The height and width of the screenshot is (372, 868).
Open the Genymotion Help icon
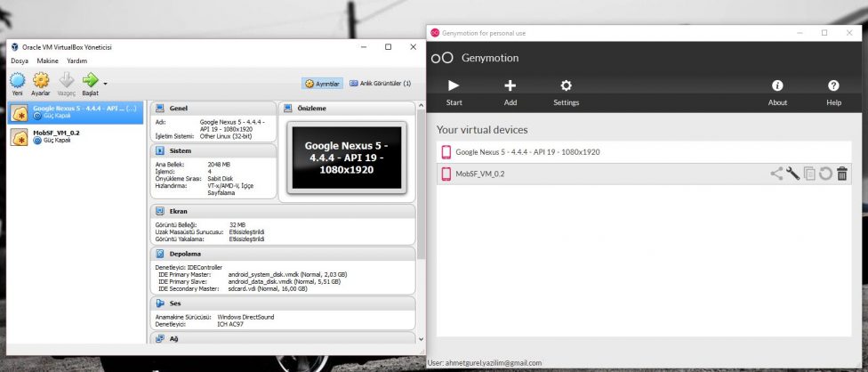833,86
